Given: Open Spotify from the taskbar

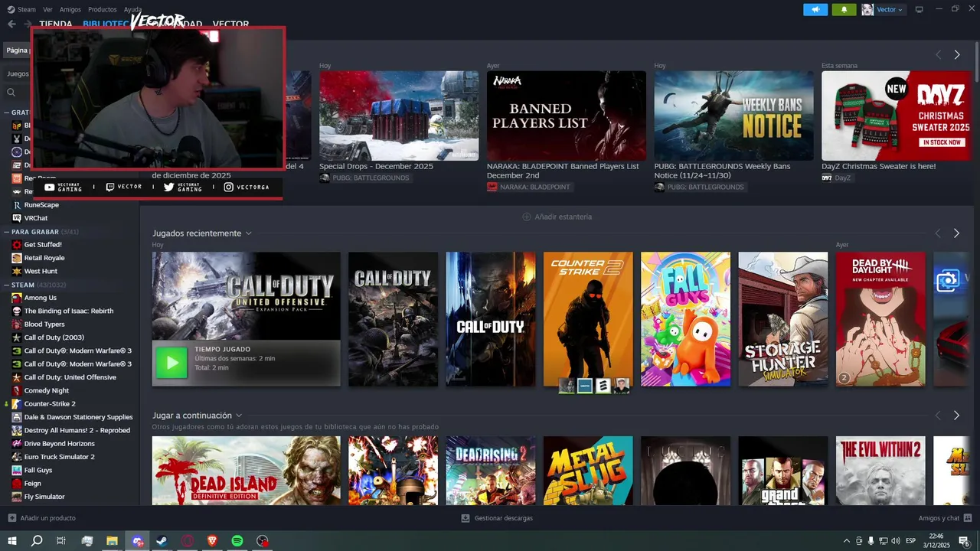Looking at the screenshot, I should (x=237, y=541).
